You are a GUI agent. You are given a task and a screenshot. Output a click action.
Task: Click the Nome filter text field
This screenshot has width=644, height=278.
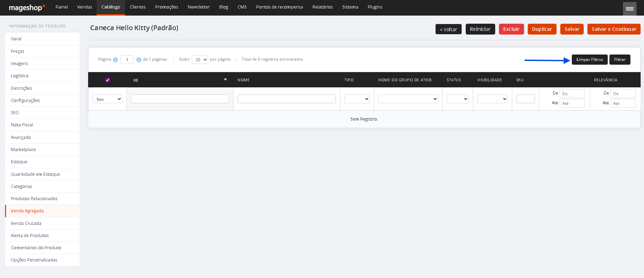click(x=287, y=99)
